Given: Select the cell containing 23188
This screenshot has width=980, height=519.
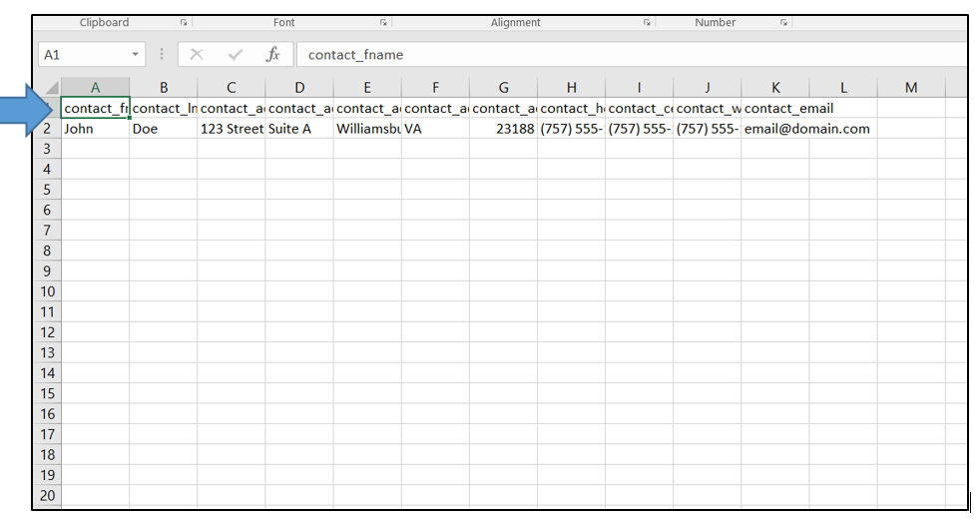Looking at the screenshot, I should tap(503, 129).
